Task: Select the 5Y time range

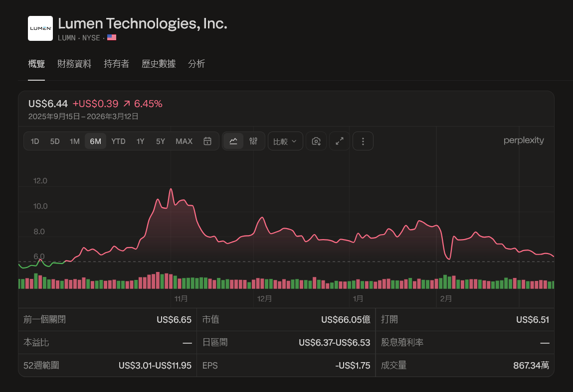Action: [161, 141]
